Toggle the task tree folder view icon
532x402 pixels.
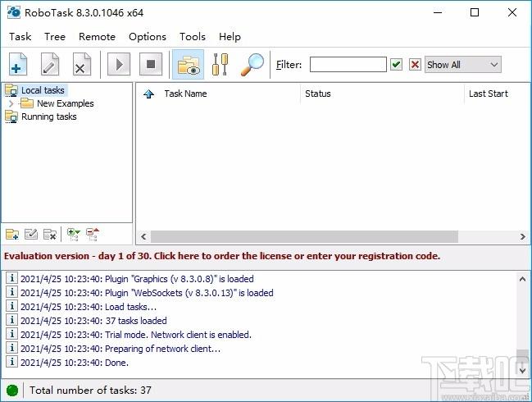pyautogui.click(x=189, y=64)
